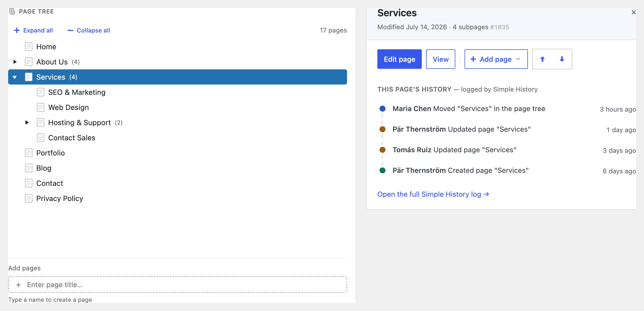Click the Contact Sales page icon
This screenshot has height=311, width=644.
[41, 138]
